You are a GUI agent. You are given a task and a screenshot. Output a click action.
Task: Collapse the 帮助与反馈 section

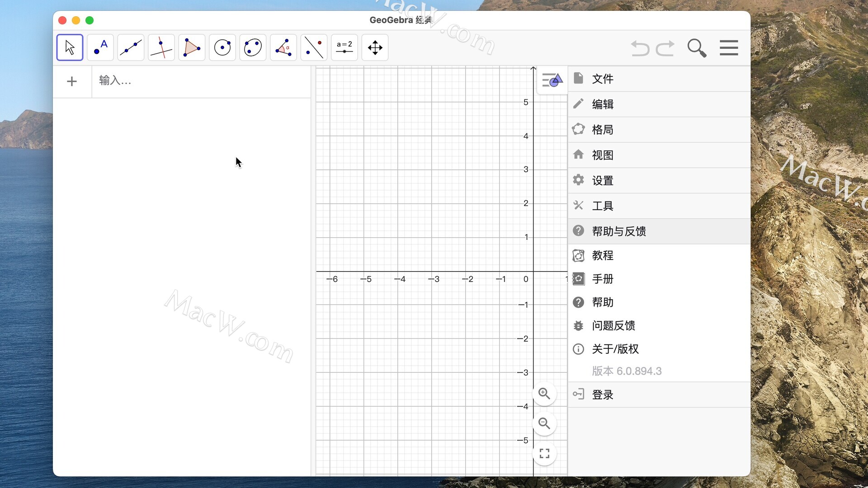coord(659,231)
